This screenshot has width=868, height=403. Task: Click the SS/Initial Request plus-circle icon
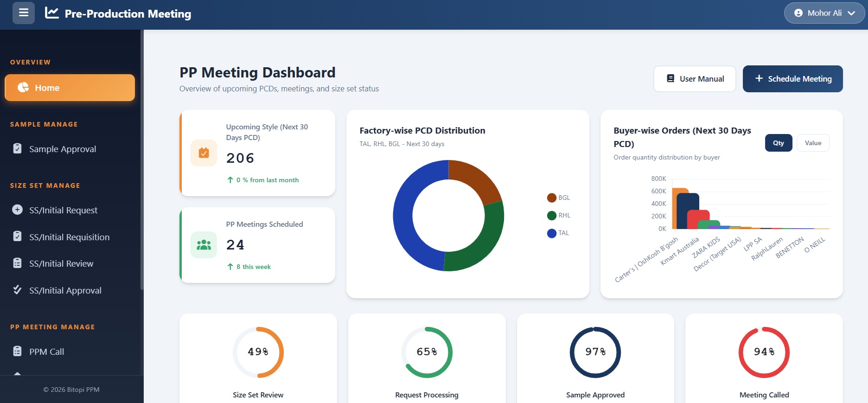pyautogui.click(x=17, y=210)
